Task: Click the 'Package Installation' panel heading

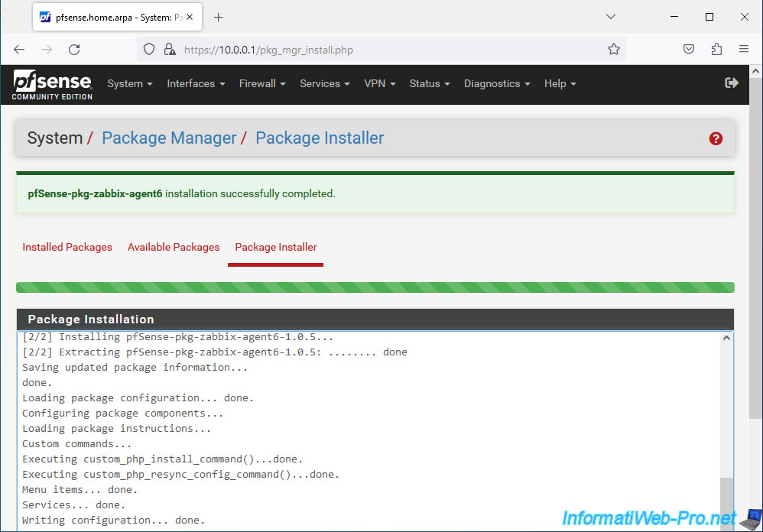Action: pos(91,320)
